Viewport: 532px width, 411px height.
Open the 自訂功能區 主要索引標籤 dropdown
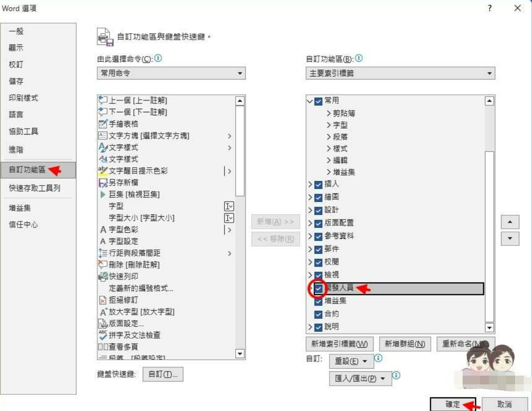[400, 73]
